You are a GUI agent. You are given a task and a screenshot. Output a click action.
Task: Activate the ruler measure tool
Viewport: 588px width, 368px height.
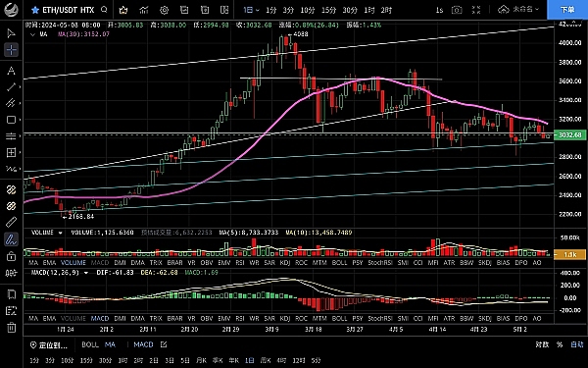click(11, 222)
